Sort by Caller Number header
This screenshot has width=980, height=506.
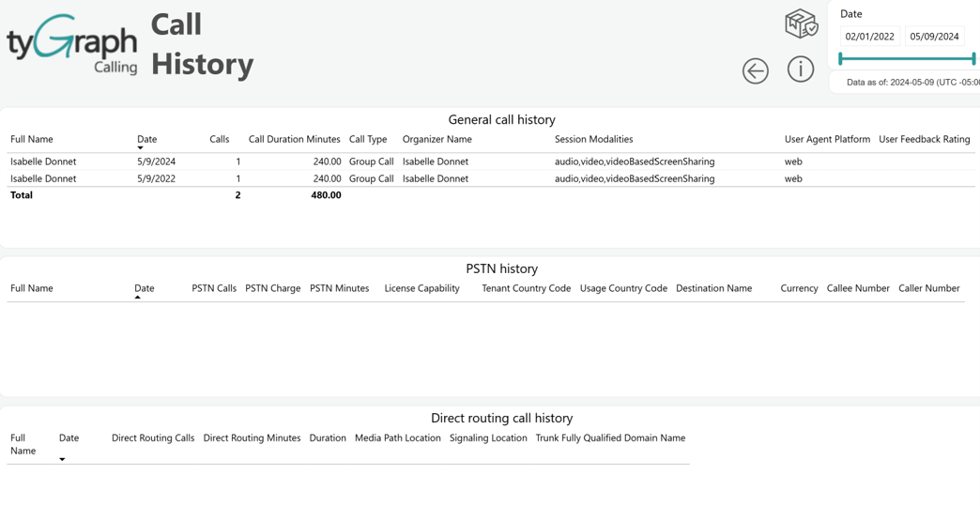click(x=928, y=288)
